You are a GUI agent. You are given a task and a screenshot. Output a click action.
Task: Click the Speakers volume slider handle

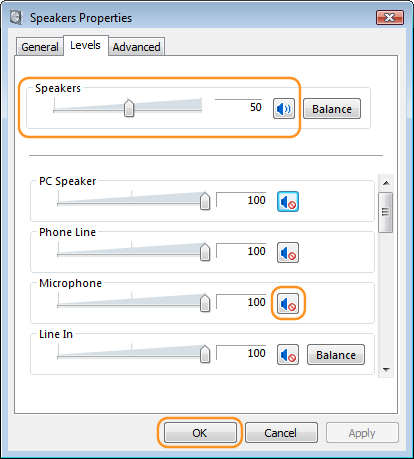(x=129, y=108)
